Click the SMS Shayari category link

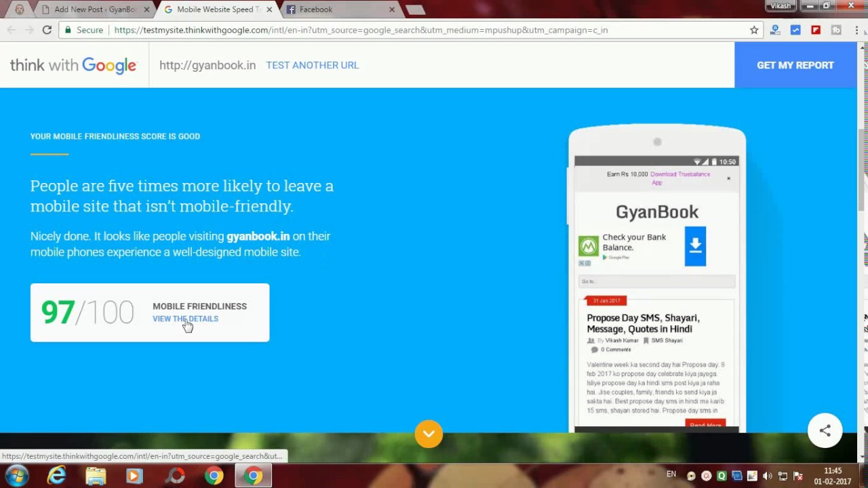click(667, 340)
